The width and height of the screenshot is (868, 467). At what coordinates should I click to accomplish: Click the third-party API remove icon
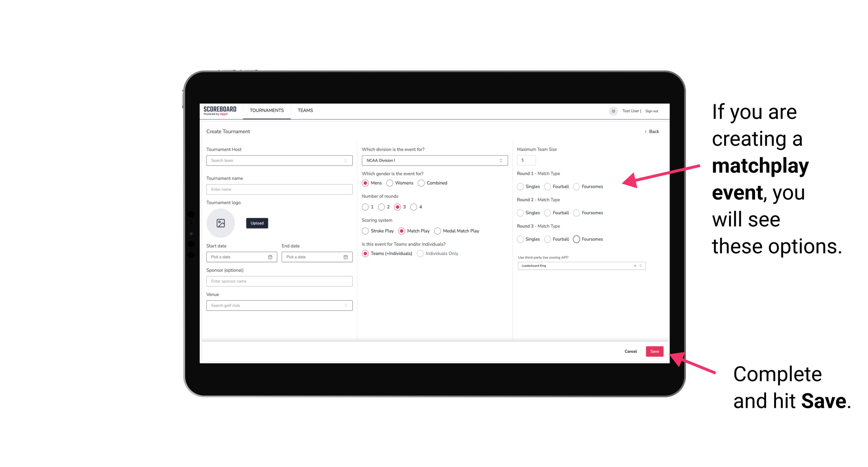click(x=634, y=265)
